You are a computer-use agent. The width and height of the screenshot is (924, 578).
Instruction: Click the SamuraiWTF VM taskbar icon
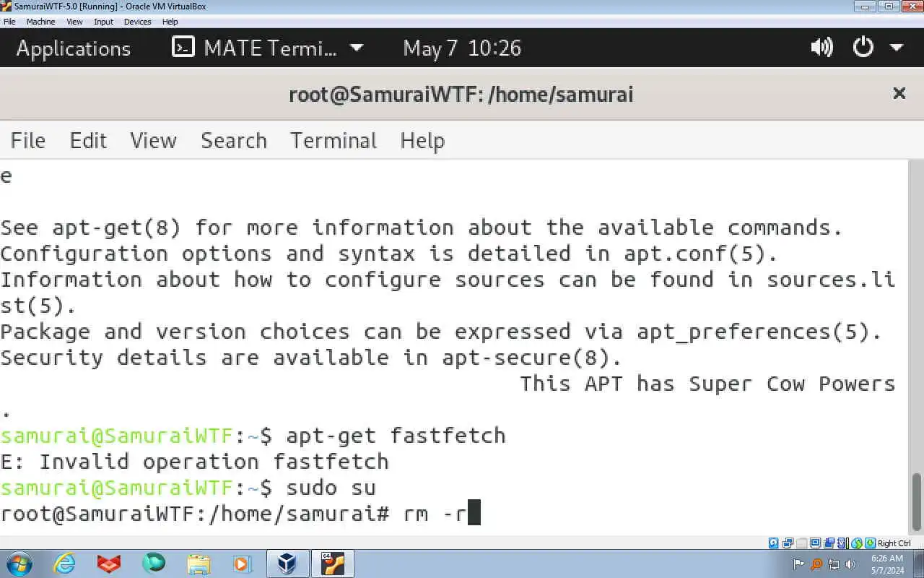(333, 564)
